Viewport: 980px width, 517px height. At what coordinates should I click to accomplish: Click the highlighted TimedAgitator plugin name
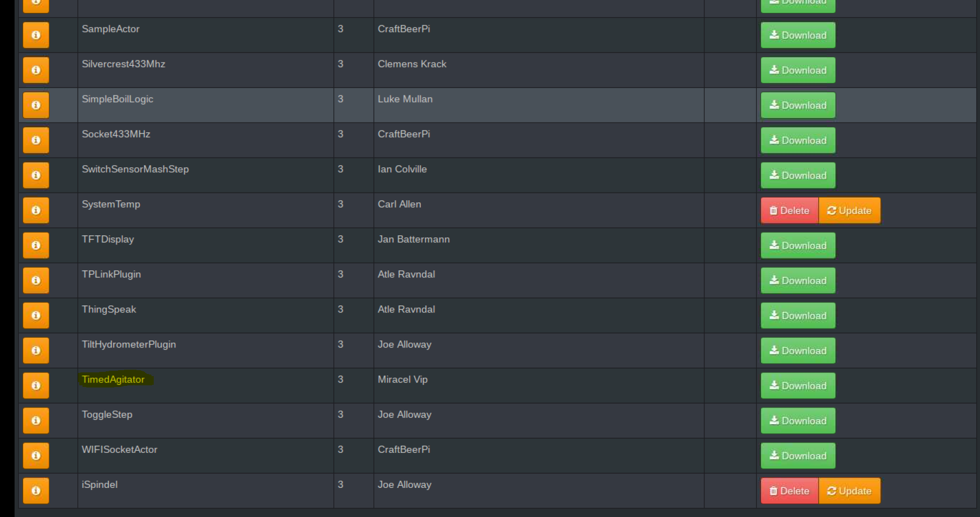[113, 379]
